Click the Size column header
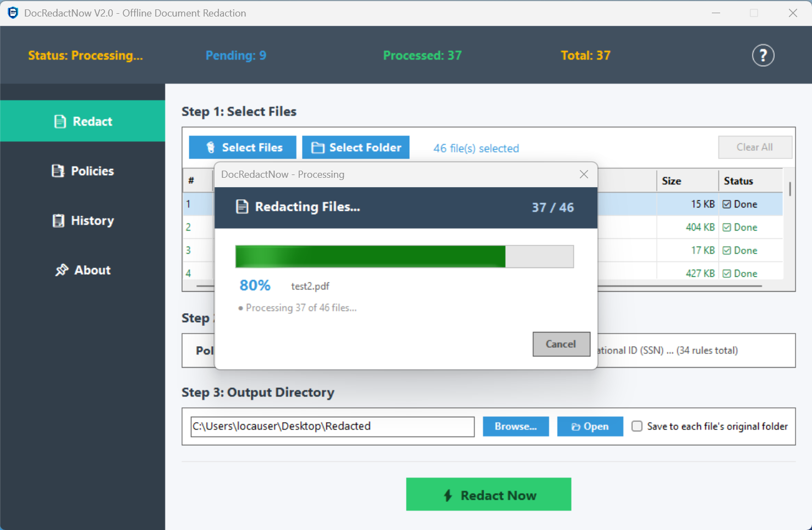Image resolution: width=812 pixels, height=530 pixels. click(x=687, y=181)
